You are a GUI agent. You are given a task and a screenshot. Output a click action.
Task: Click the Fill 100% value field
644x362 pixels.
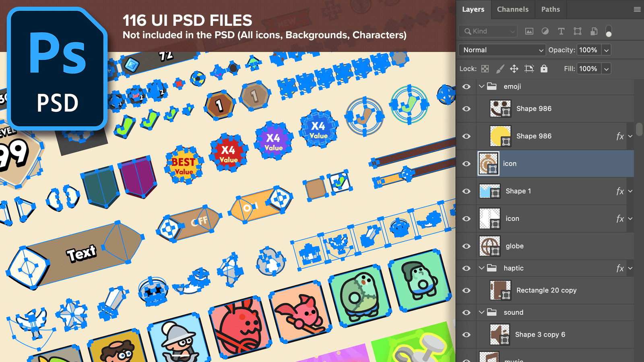(589, 69)
